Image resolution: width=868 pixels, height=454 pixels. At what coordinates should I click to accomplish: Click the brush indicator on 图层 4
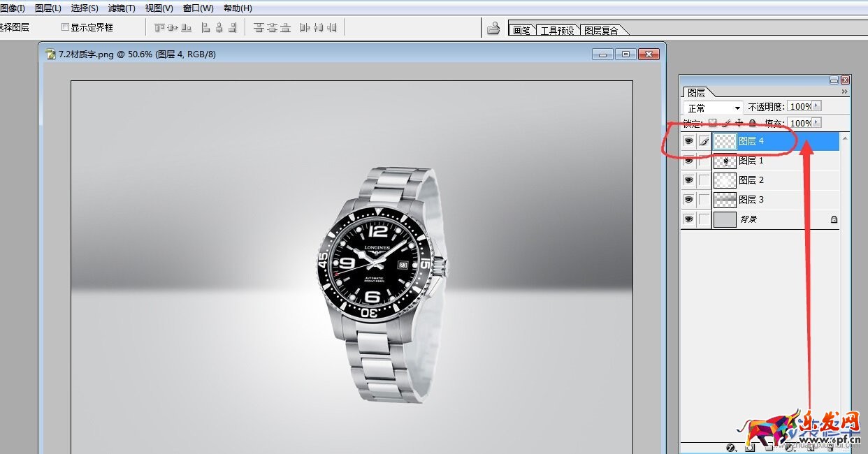coord(704,141)
